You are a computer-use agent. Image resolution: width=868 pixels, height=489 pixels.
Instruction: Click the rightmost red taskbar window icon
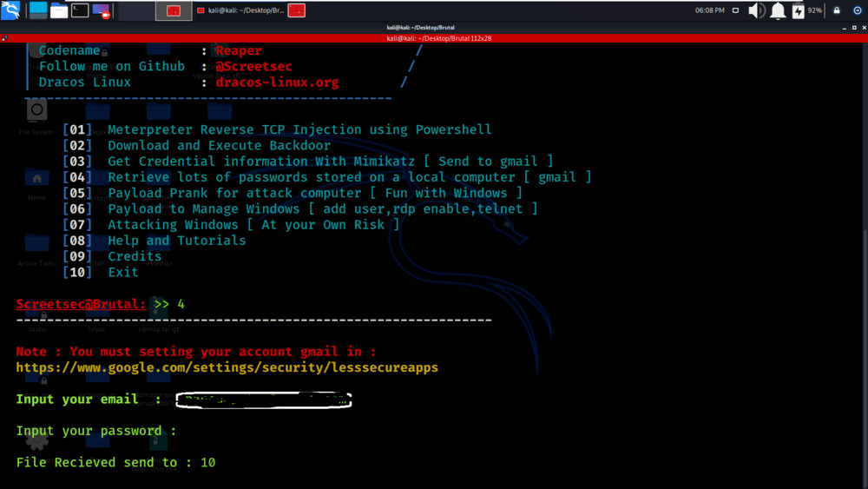point(297,10)
